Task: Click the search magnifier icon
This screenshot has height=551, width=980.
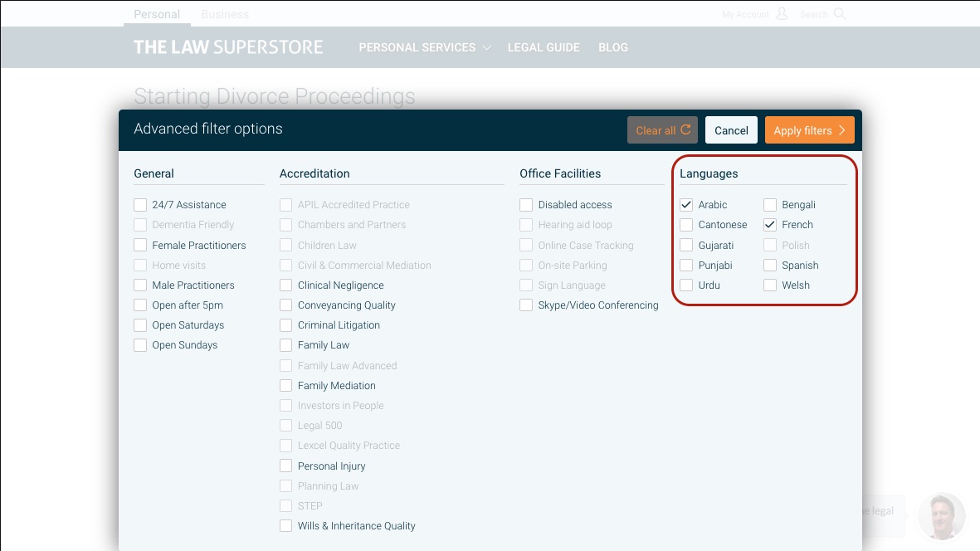Action: pyautogui.click(x=841, y=13)
